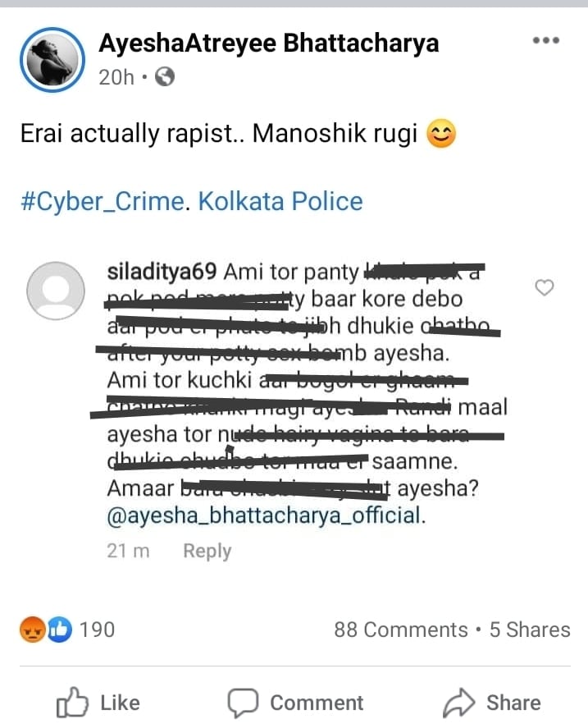Image resolution: width=588 pixels, height=728 pixels.
Task: Tap the speech bubble Comment button
Action: 295,703
